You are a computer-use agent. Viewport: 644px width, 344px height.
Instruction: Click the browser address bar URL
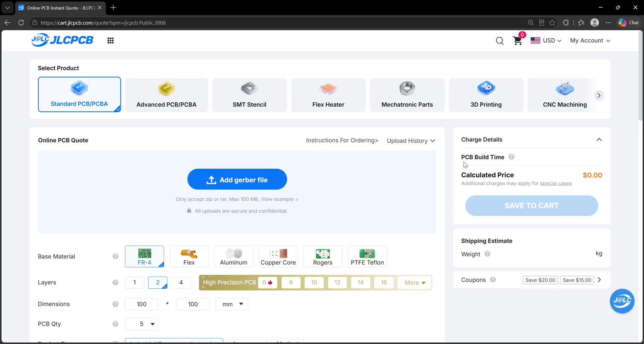(103, 23)
